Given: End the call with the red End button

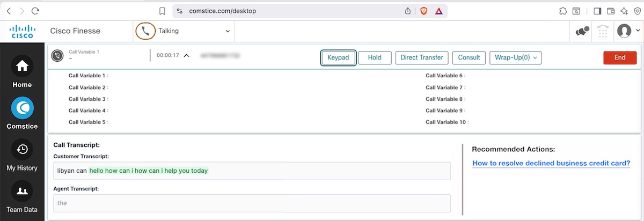Looking at the screenshot, I should pyautogui.click(x=620, y=57).
